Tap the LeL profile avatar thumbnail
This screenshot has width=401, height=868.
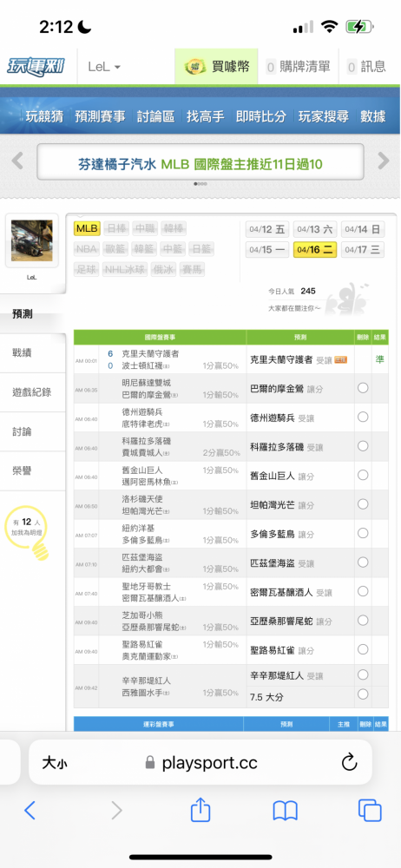[x=32, y=240]
